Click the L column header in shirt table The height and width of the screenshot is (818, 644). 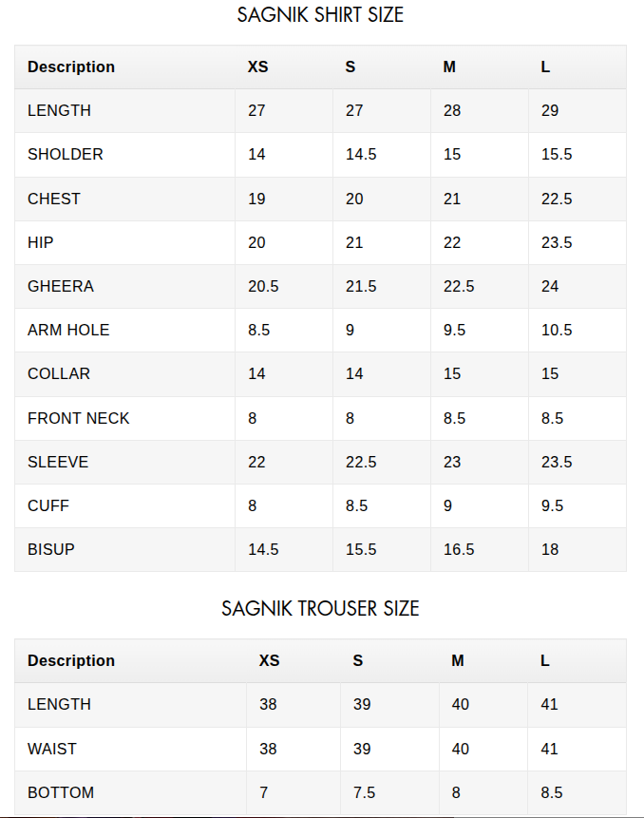[x=545, y=67]
